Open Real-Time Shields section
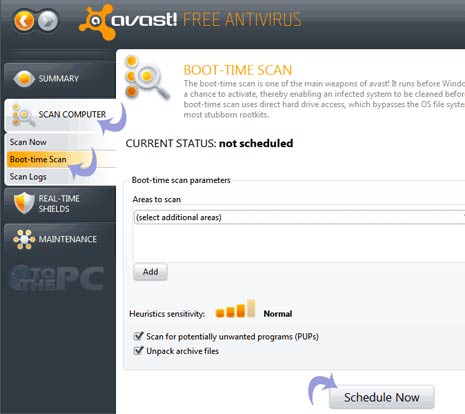Viewport: 465px width, 414px height. pos(60,204)
